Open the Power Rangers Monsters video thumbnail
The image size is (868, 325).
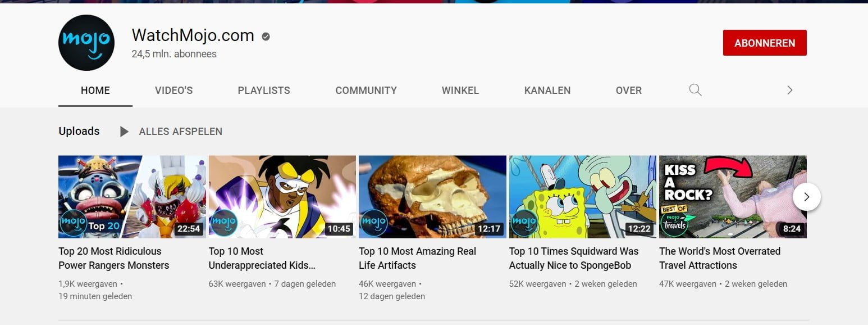coord(132,197)
